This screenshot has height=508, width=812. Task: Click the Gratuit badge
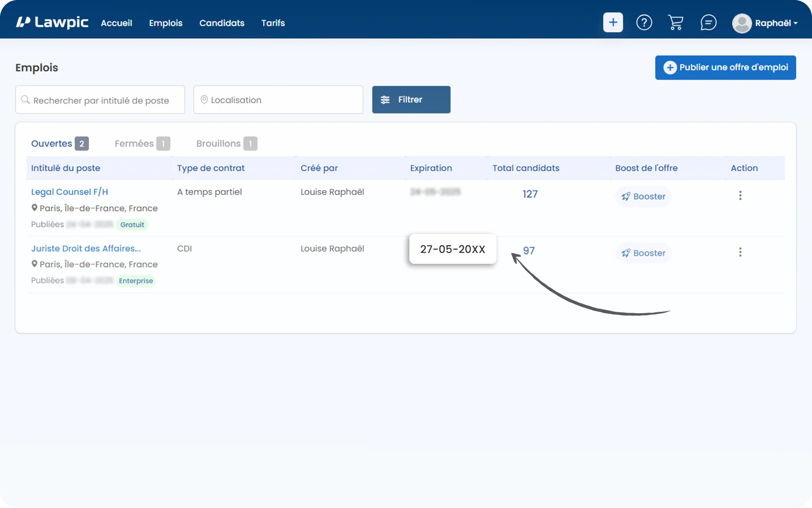coord(132,225)
